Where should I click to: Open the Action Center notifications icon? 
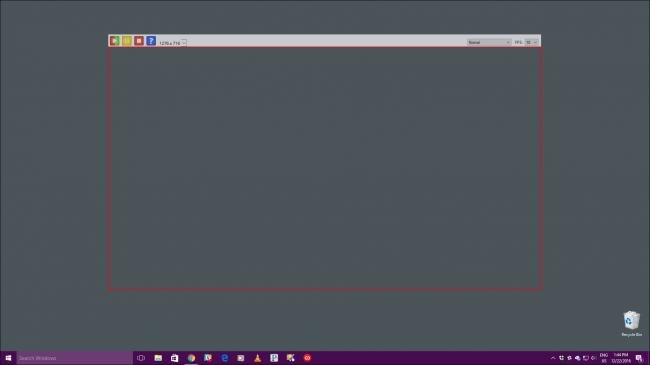(x=639, y=358)
